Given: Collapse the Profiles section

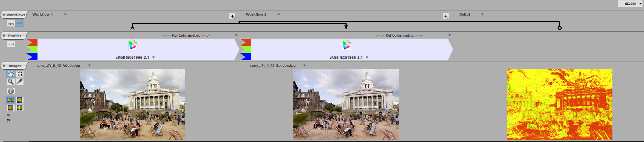Looking at the screenshot, I should [x=4, y=36].
